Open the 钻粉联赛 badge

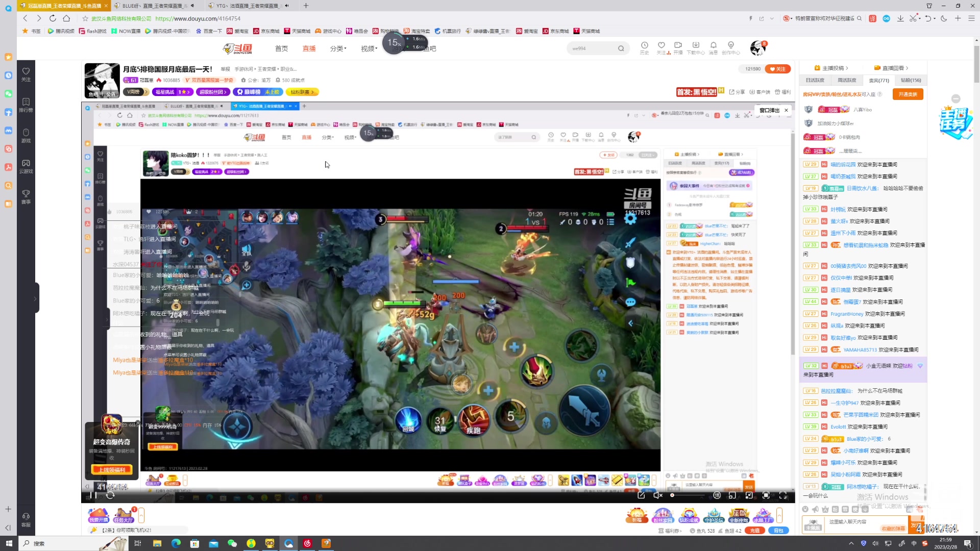click(x=302, y=92)
